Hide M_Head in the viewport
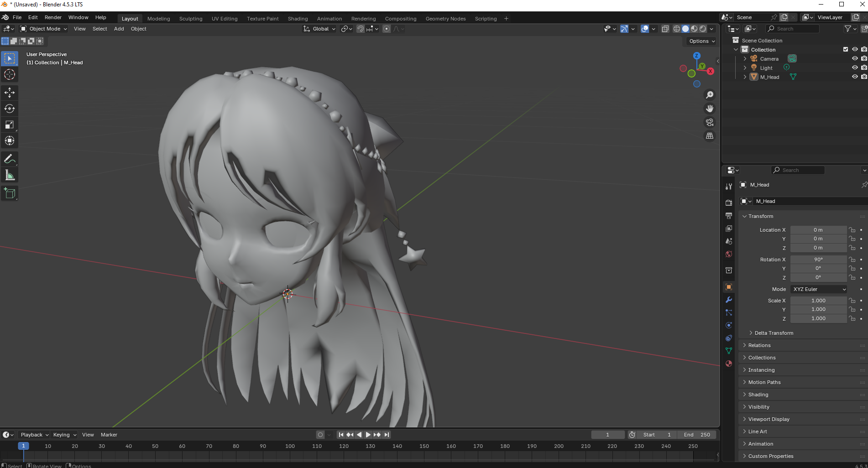 click(x=855, y=77)
